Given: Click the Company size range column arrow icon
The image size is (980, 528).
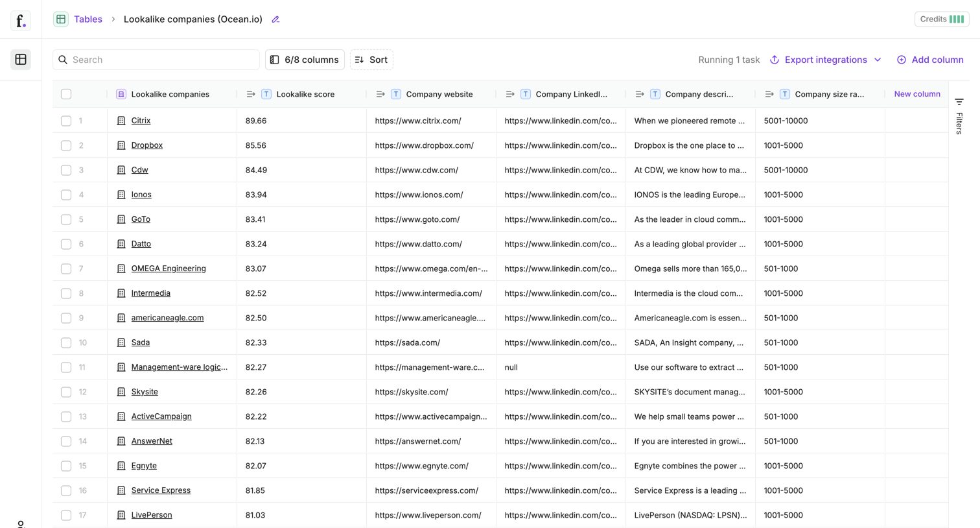Looking at the screenshot, I should coord(769,94).
